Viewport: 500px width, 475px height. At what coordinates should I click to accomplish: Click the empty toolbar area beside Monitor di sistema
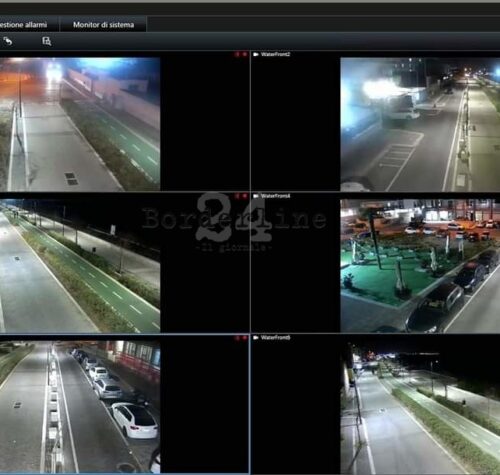coord(323,25)
